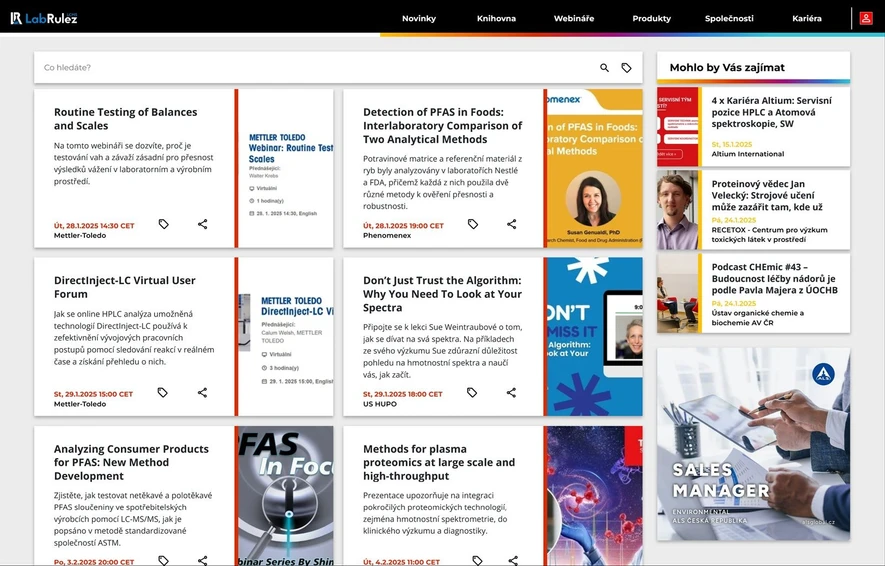Tag the Routine Testing of Balances webinar
885x566 pixels.
click(x=164, y=224)
